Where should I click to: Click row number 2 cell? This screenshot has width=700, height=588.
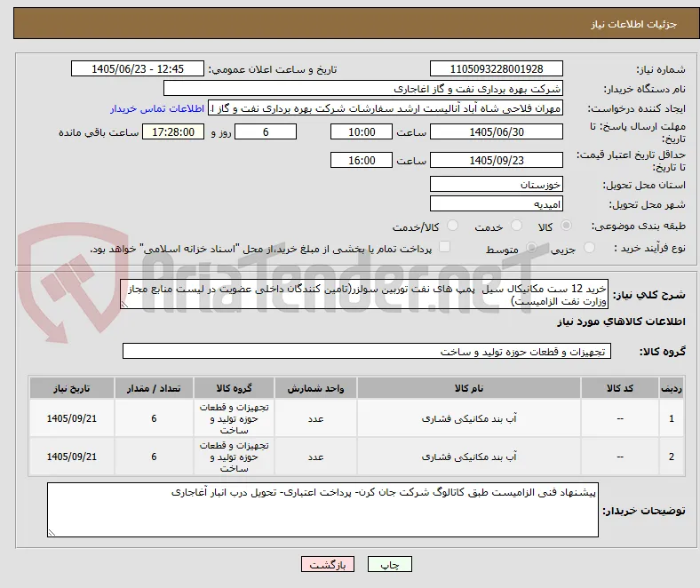(671, 457)
